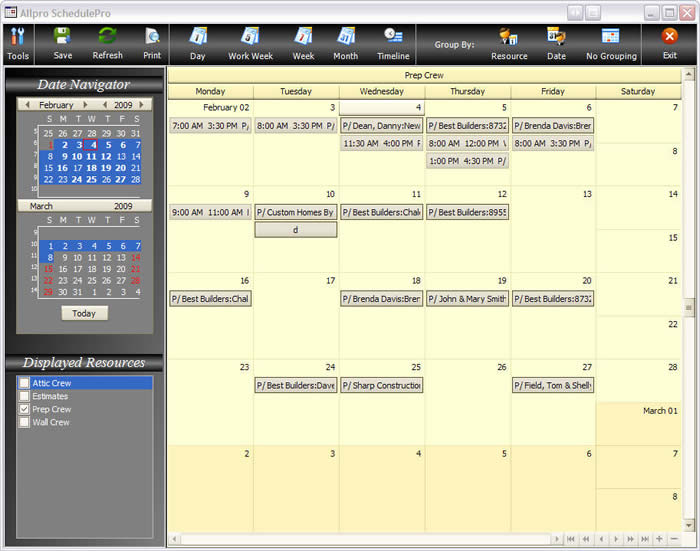700x551 pixels.
Task: Go to previous record navigation arrow
Action: tap(601, 539)
